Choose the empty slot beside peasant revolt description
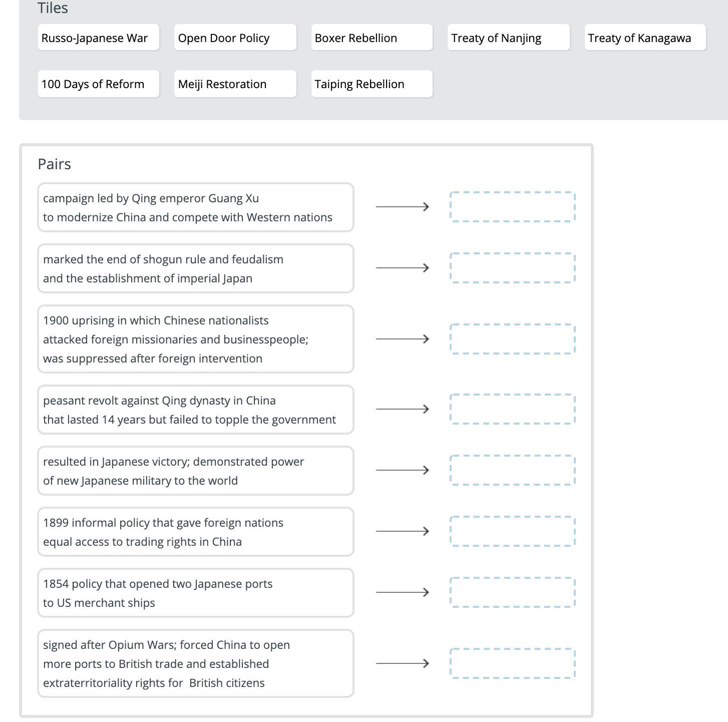The height and width of the screenshot is (722, 728). [x=512, y=409]
